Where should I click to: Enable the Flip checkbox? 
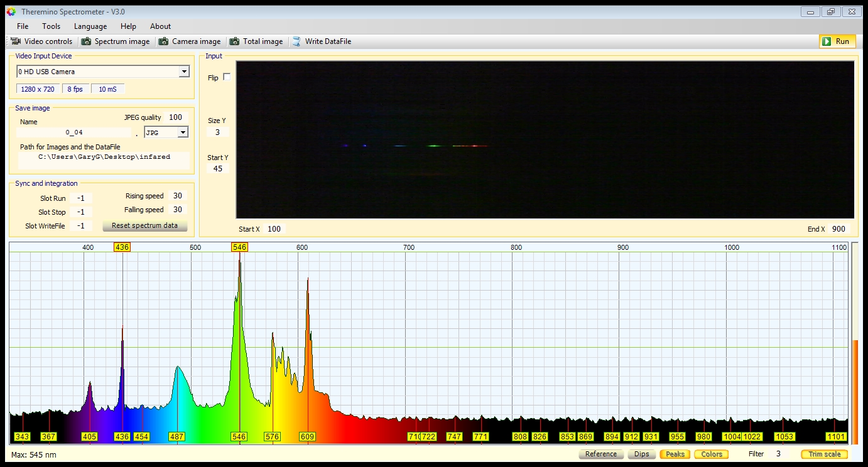[227, 77]
